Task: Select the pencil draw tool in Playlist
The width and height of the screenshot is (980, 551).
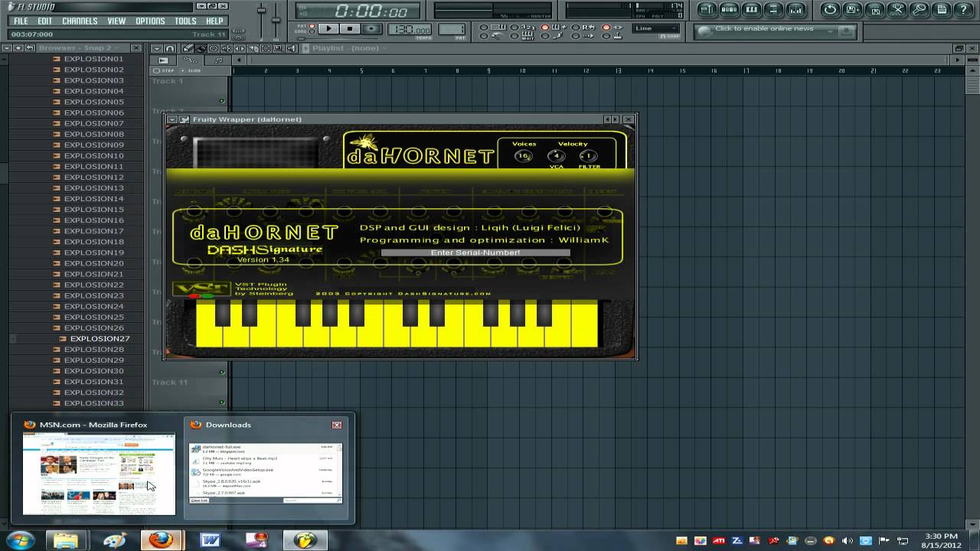Action: (x=188, y=48)
